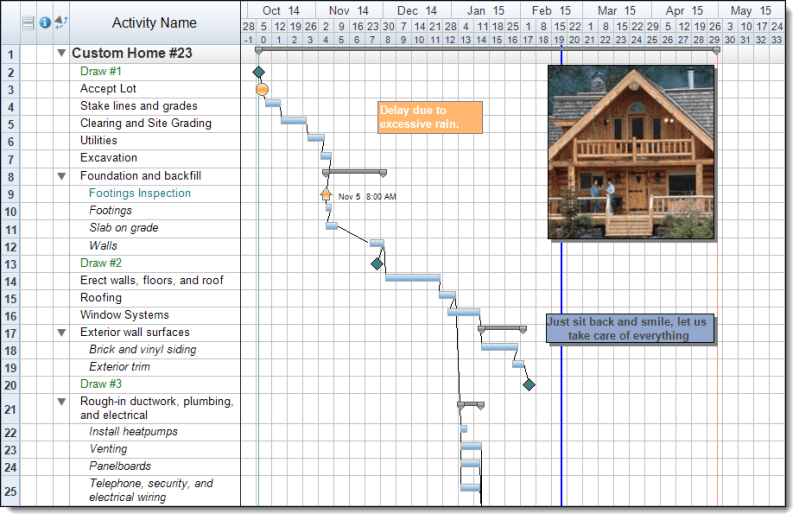This screenshot has height=520, width=799.
Task: Select the Accept Lot orange circle marker
Action: click(262, 90)
